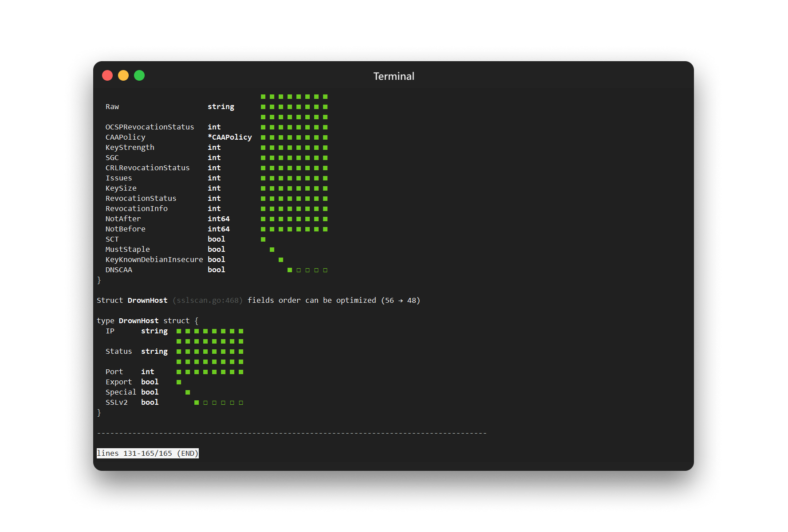Select the IP field name
788x532 pixels.
(110, 331)
